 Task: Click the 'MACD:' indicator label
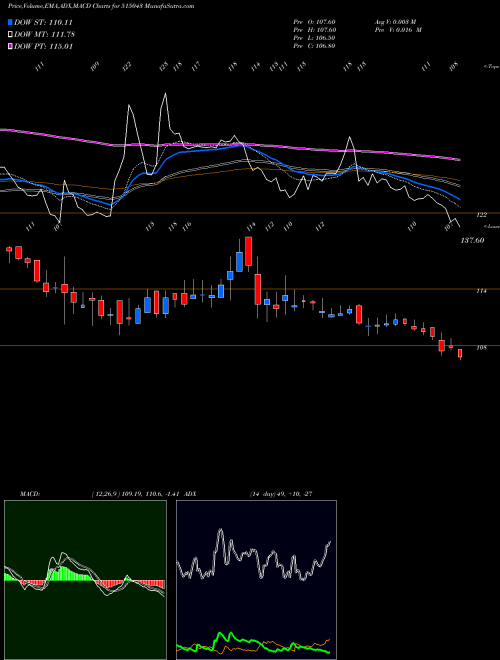[x=29, y=493]
